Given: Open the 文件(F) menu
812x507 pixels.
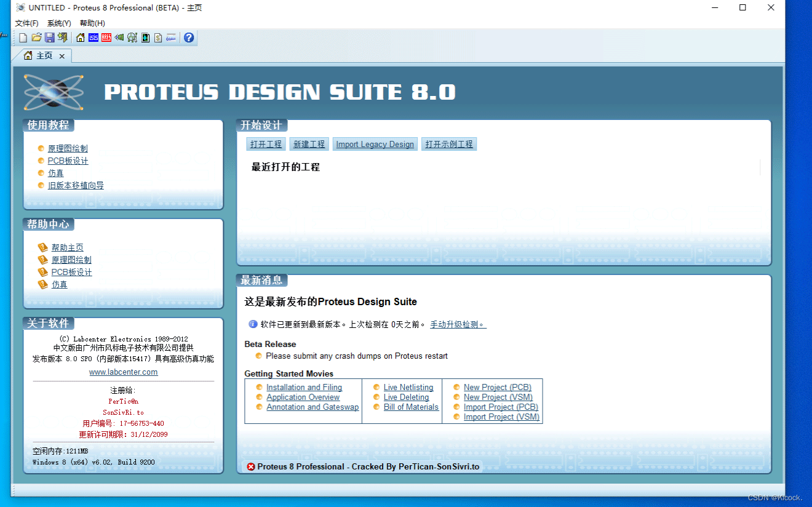Looking at the screenshot, I should (26, 23).
